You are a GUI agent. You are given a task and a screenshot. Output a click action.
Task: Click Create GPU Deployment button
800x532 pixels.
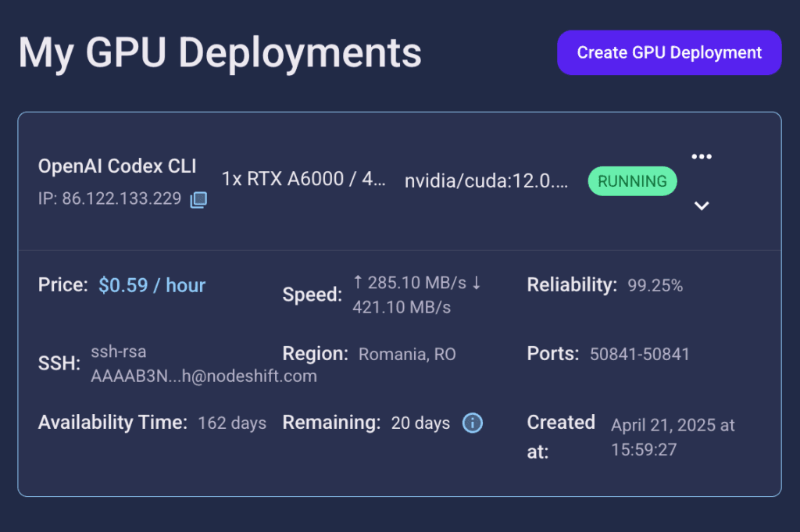tap(670, 52)
